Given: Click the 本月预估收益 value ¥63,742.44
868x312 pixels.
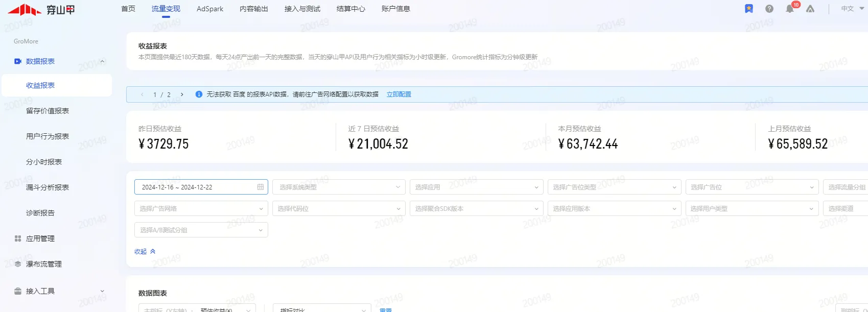Looking at the screenshot, I should point(588,144).
